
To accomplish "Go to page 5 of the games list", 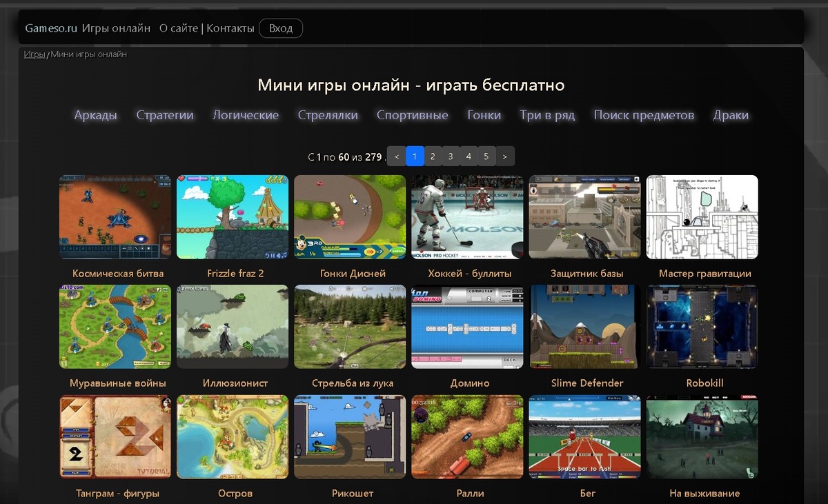I will click(x=486, y=156).
